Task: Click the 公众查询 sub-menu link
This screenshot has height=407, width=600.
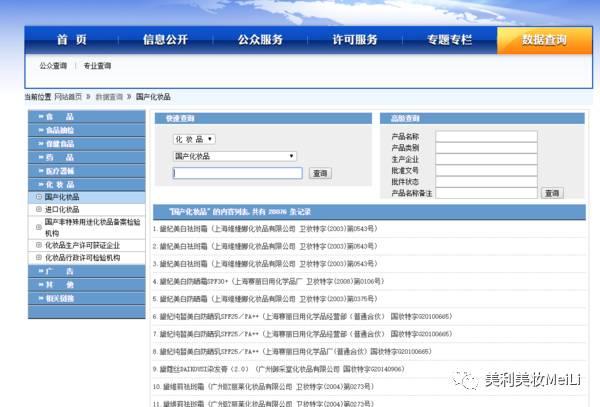Action: (53, 66)
